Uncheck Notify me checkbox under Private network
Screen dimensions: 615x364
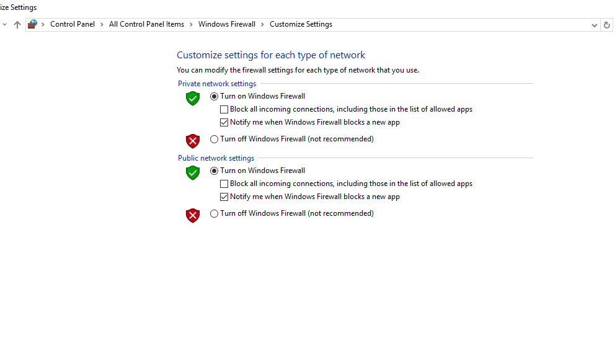point(224,122)
